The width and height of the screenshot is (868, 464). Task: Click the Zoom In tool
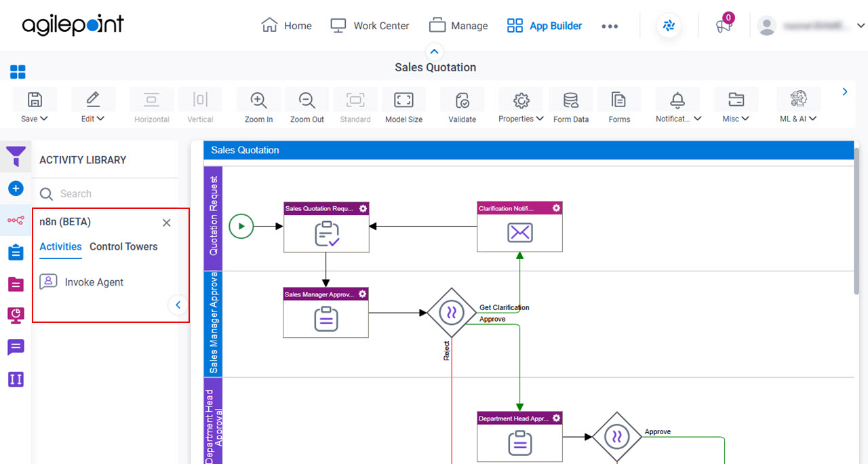click(258, 107)
